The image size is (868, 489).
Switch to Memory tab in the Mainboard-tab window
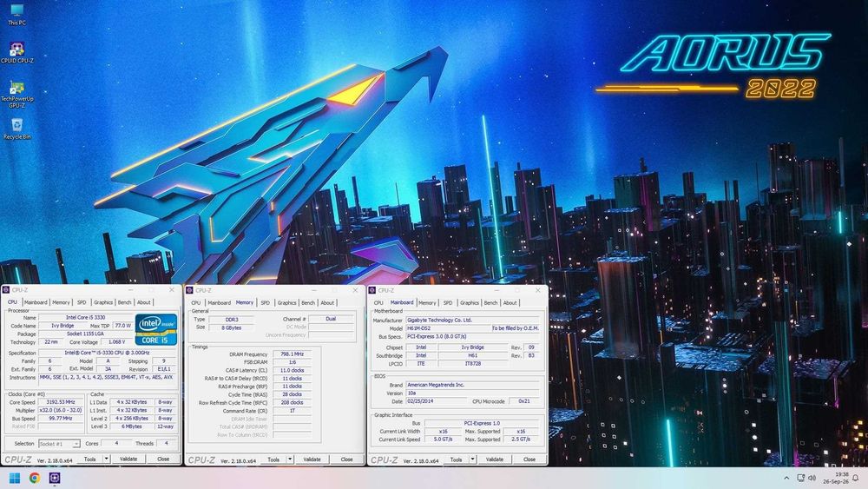click(x=427, y=303)
